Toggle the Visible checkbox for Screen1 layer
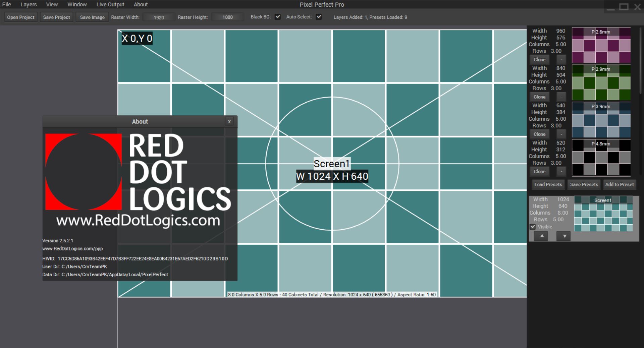This screenshot has width=644, height=348. 533,227
